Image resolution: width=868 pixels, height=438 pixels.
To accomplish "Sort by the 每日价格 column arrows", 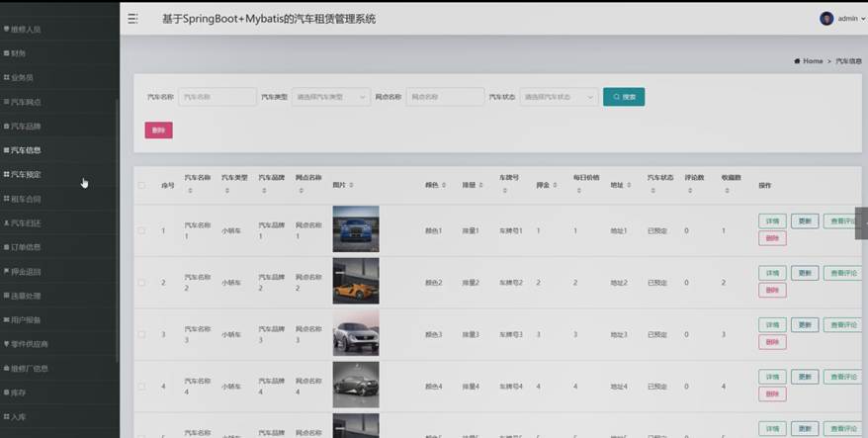I will point(579,191).
